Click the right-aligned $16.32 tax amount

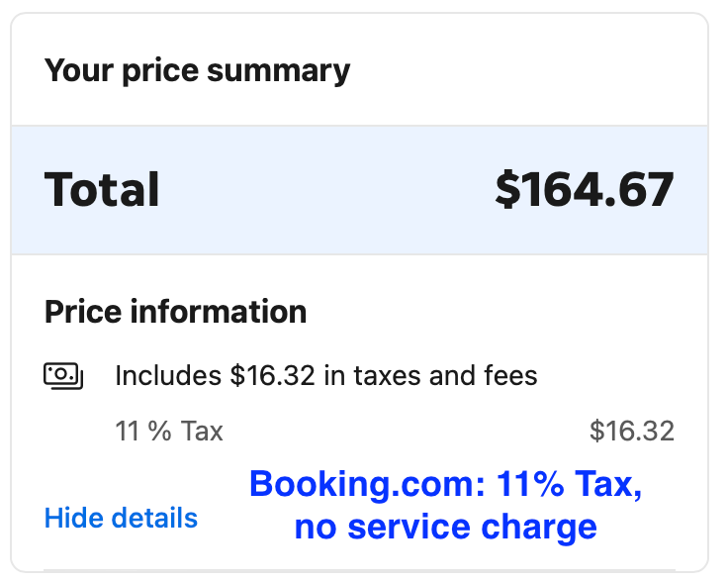[x=631, y=432]
